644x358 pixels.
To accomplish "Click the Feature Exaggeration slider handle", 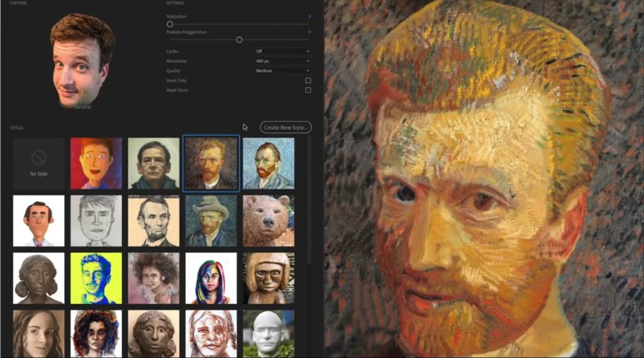I will pos(239,40).
